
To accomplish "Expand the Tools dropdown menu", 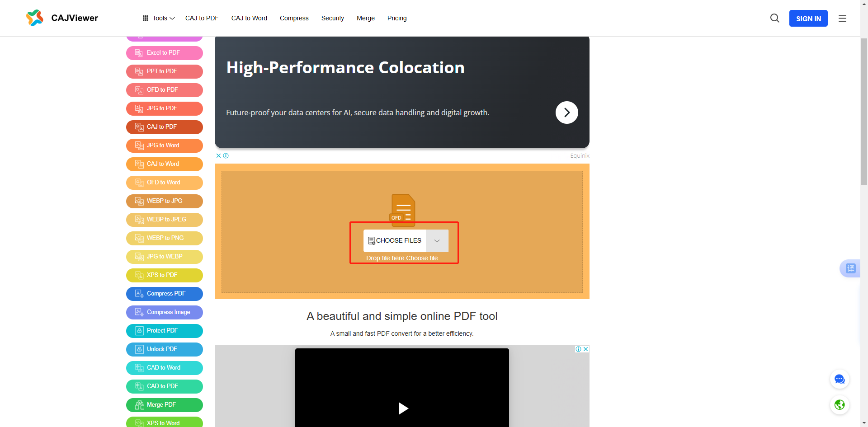I will (159, 18).
